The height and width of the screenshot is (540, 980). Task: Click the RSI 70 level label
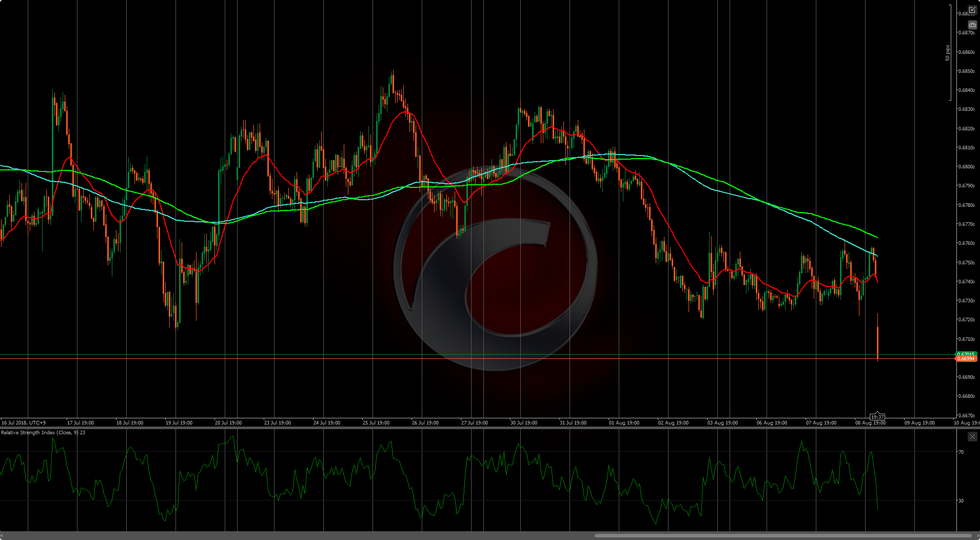961,452
